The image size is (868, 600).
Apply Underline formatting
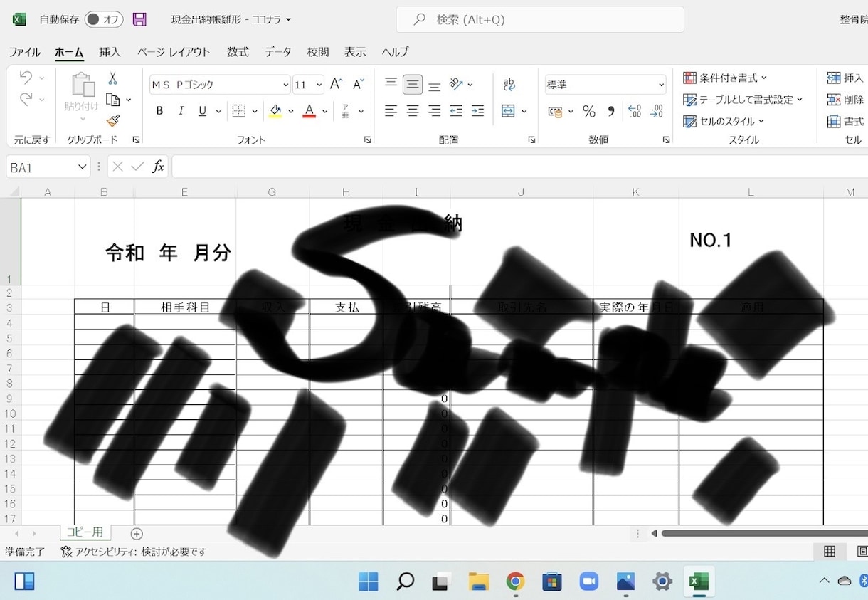pyautogui.click(x=202, y=111)
